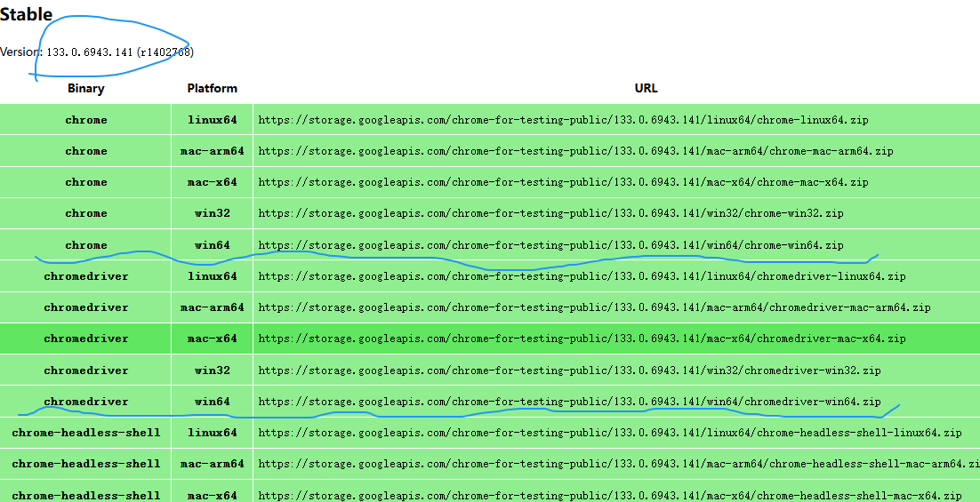This screenshot has height=502, width=980.
Task: Click linux64 platform cell in chrome-headless-shell row
Action: click(x=212, y=433)
